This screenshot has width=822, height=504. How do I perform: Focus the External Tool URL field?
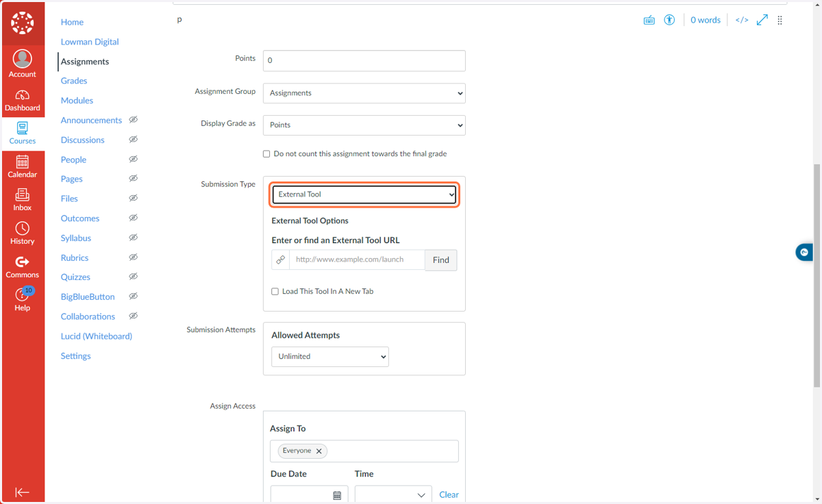(357, 260)
